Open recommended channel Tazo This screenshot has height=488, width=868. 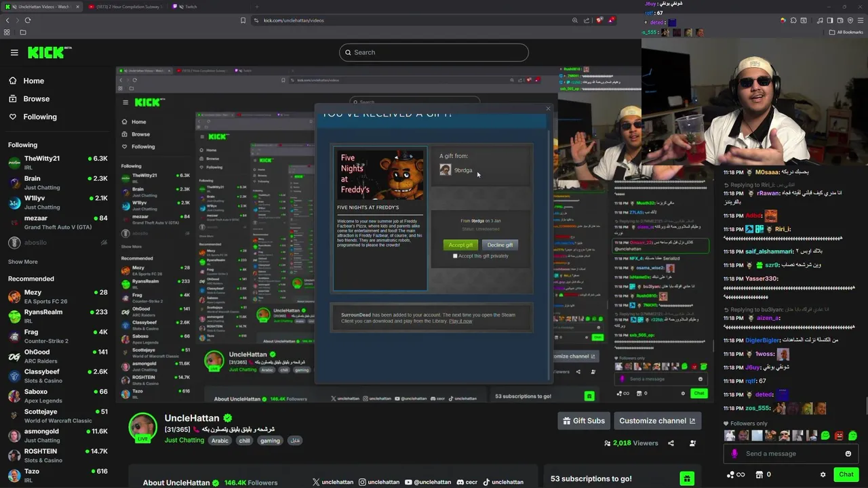point(58,475)
